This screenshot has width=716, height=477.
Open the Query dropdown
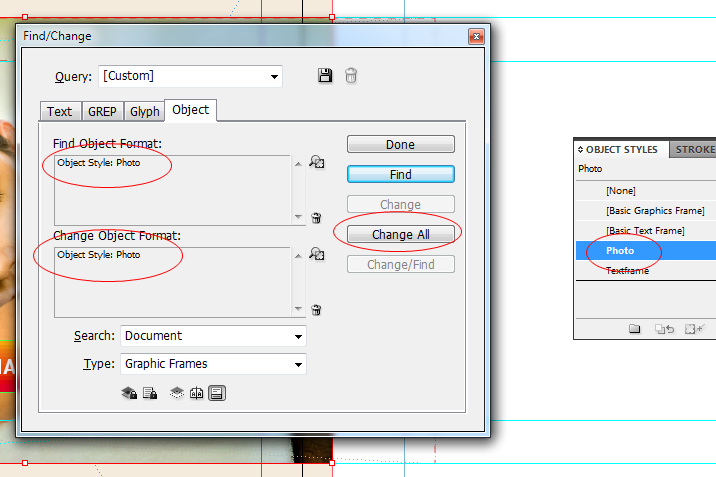coord(190,76)
